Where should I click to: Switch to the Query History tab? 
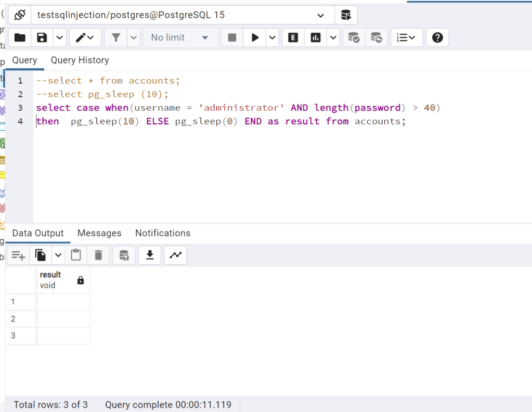pyautogui.click(x=80, y=60)
